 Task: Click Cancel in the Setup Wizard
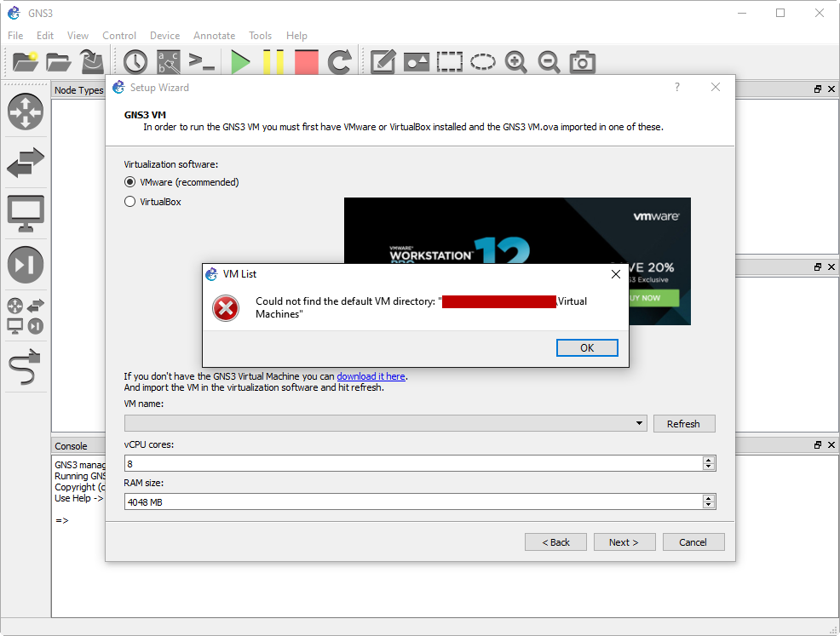693,541
